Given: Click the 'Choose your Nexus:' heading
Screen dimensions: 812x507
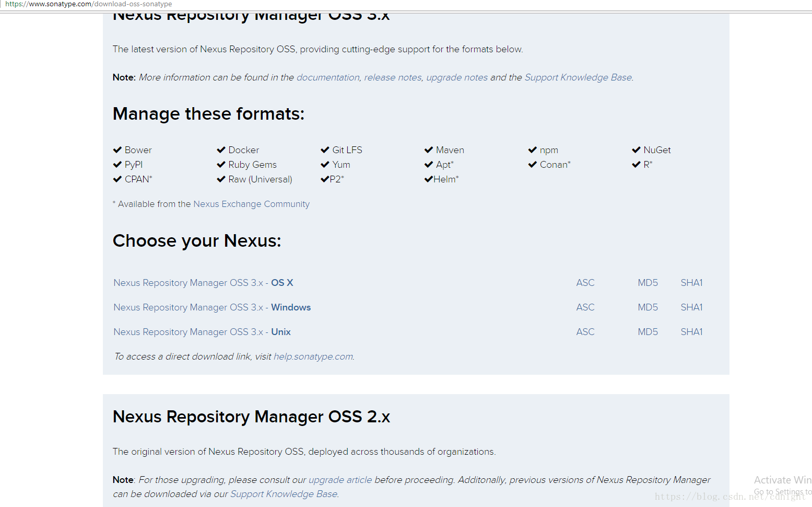Looking at the screenshot, I should tap(197, 241).
